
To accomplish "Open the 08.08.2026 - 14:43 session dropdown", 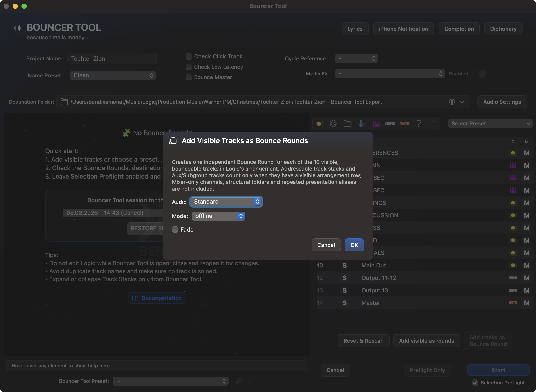I will [113, 213].
